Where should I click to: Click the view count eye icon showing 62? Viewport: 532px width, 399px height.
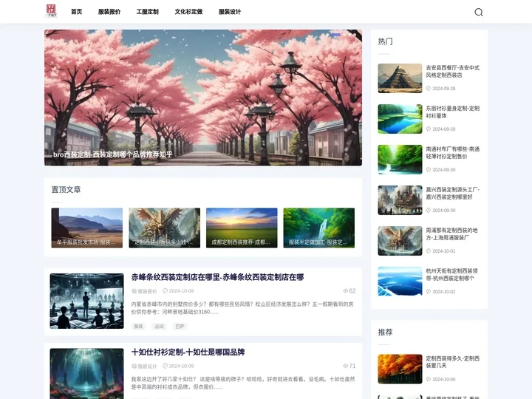click(345, 291)
